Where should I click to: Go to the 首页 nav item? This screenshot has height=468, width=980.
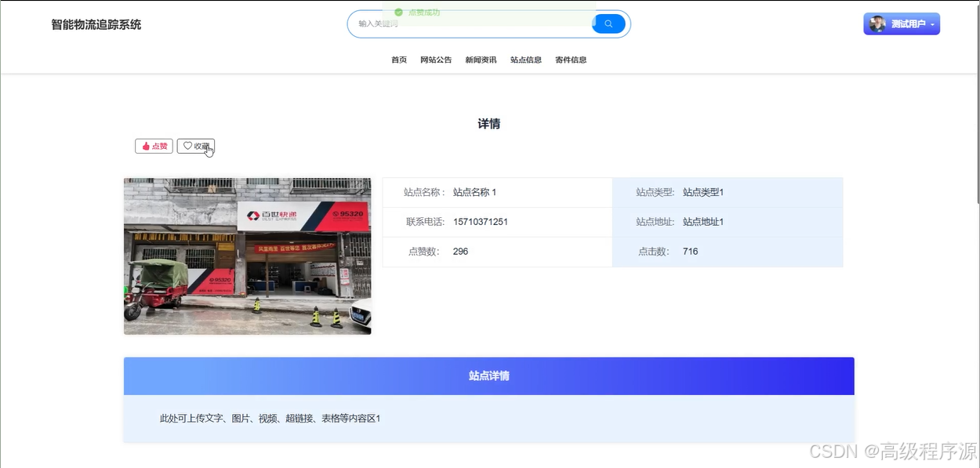399,60
